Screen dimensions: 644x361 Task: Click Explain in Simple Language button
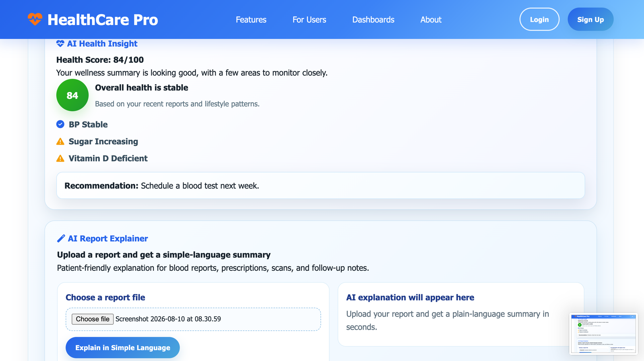123,348
